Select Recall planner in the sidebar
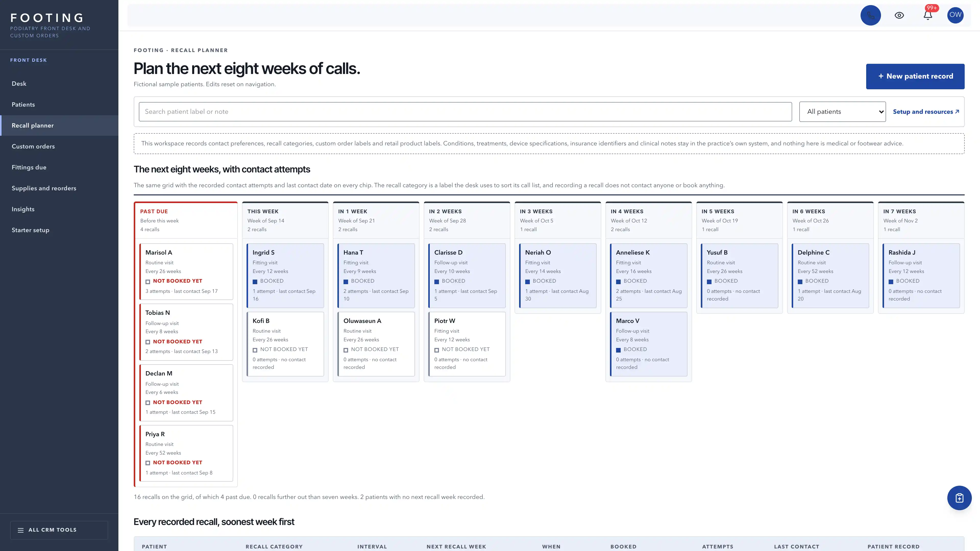Viewport: 980px width, 551px height. tap(59, 126)
